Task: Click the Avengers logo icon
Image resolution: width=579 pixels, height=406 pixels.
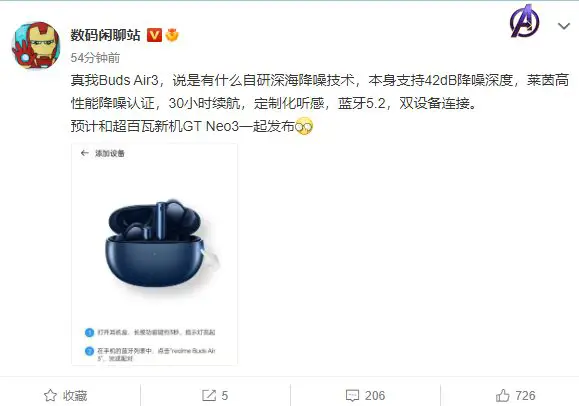Action: (x=525, y=21)
